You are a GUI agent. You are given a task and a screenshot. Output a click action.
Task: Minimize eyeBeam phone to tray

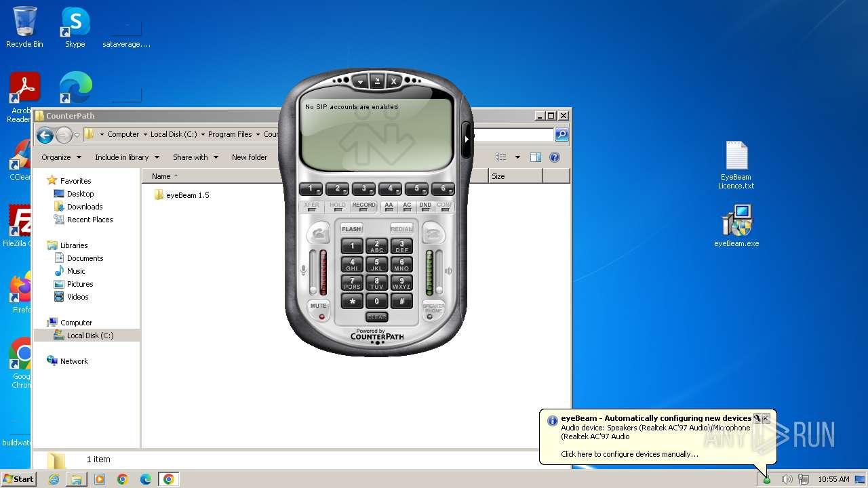pyautogui.click(x=377, y=81)
